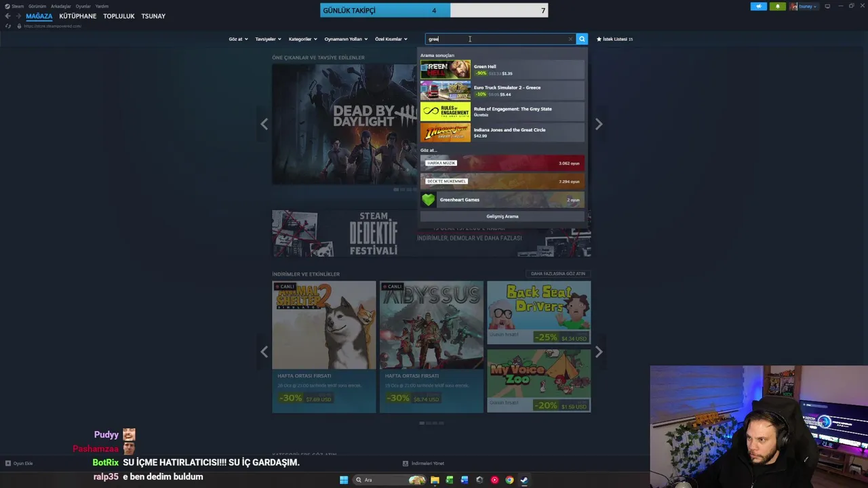Image resolution: width=868 pixels, height=488 pixels.
Task: Expand the Göz at dropdown
Action: coord(238,39)
